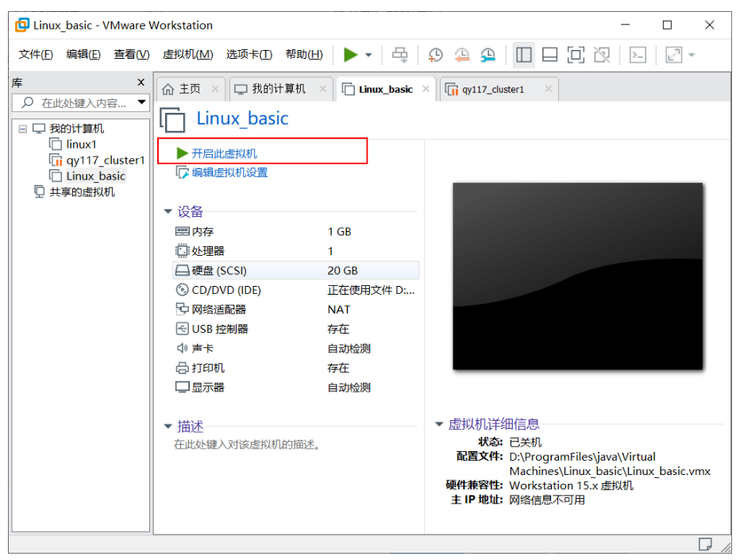The height and width of the screenshot is (560, 740).
Task: Close the qy117_cluster1 tab
Action: pos(548,89)
